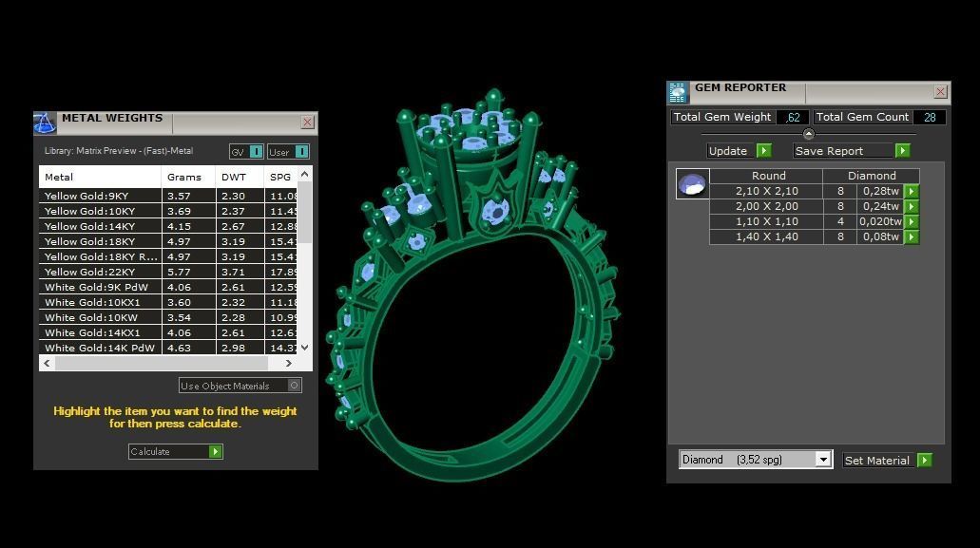Click the Diamond column header in gem table
Viewport: 980px width, 548px height.
tap(872, 176)
